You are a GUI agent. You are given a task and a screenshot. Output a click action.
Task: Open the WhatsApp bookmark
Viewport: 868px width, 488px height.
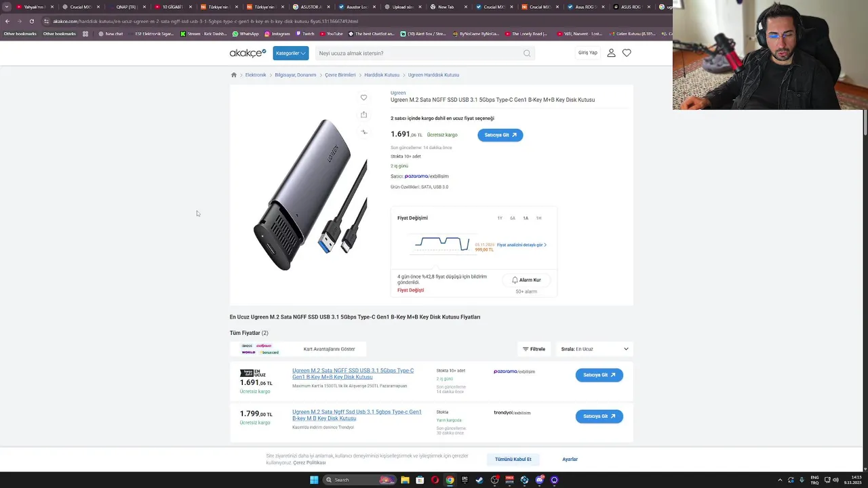click(x=245, y=34)
